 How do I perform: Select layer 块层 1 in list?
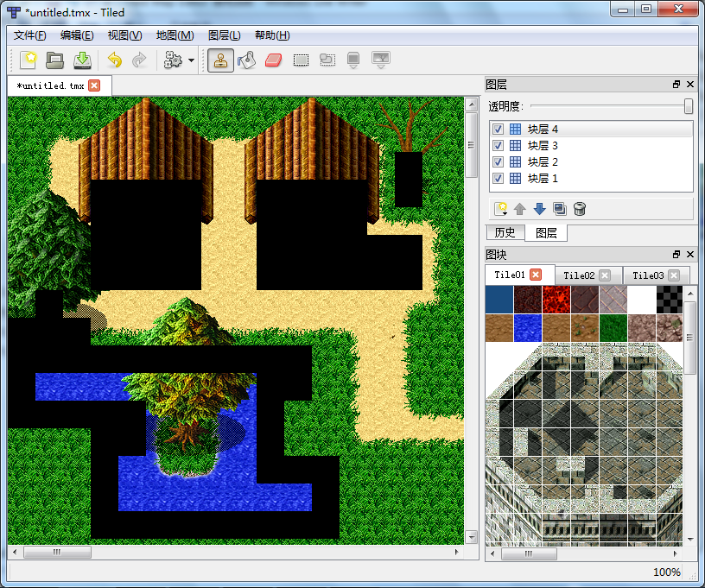591,179
